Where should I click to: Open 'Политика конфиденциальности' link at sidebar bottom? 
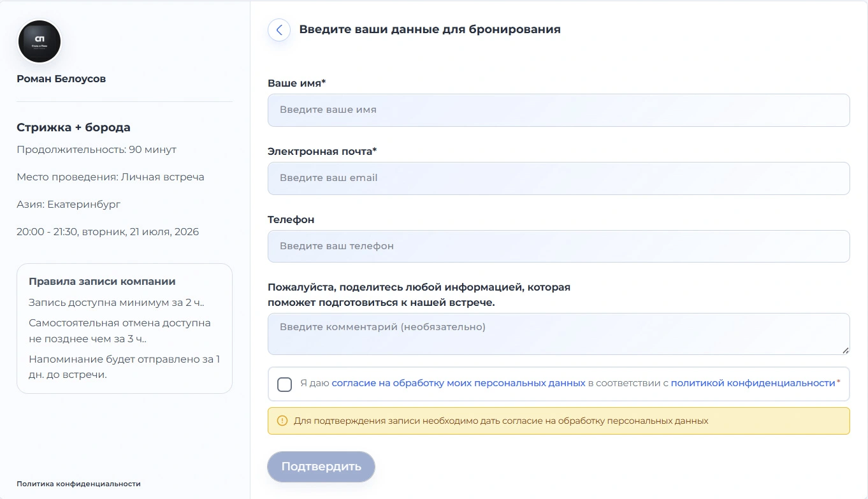point(78,484)
